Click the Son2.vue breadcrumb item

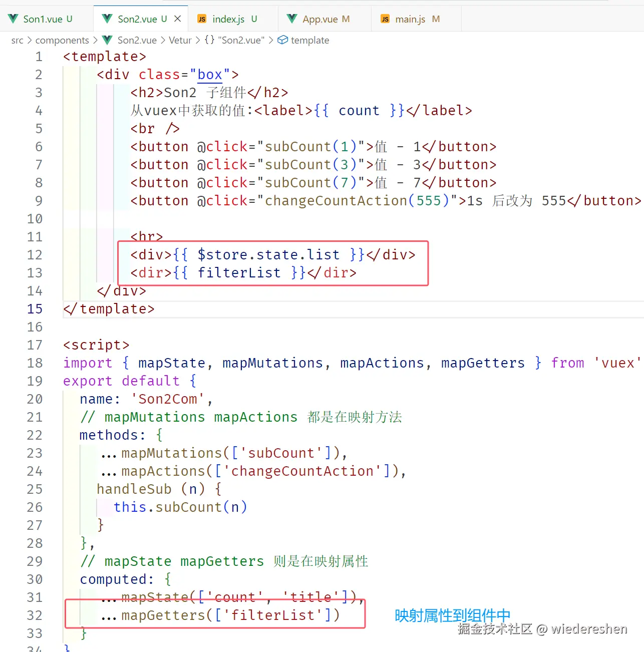[x=137, y=40]
